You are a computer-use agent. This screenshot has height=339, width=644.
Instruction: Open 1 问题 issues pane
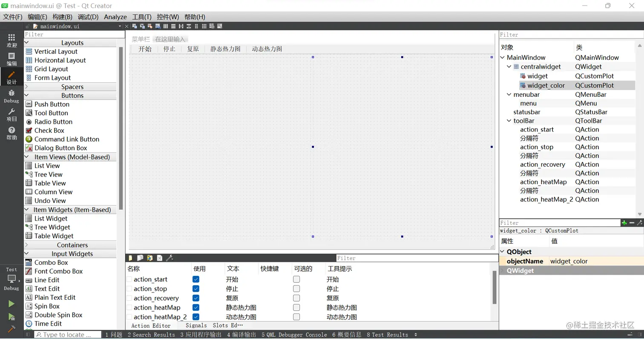114,335
